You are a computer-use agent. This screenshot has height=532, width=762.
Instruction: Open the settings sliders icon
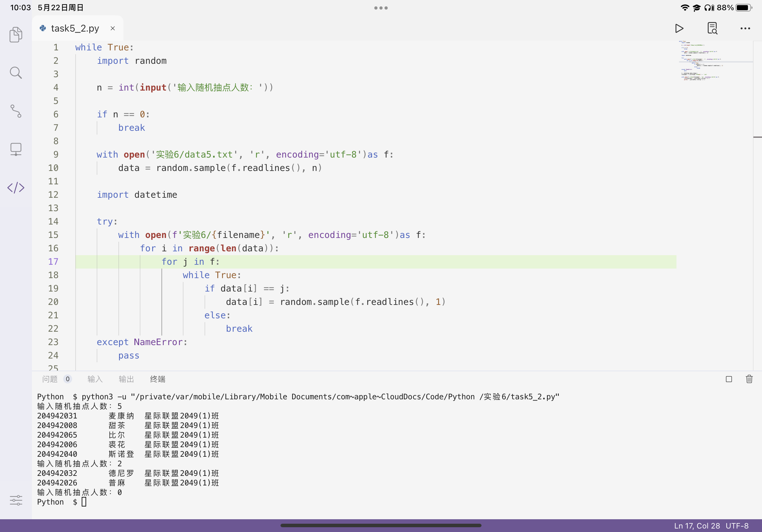[x=16, y=500]
